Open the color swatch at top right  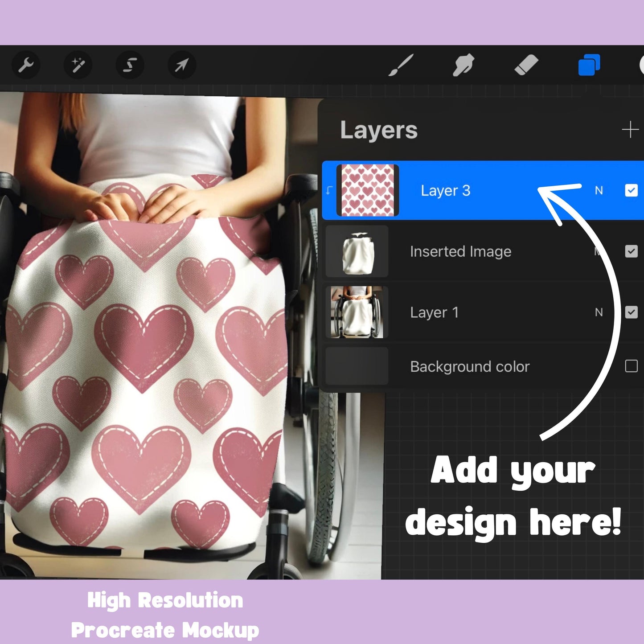point(641,65)
